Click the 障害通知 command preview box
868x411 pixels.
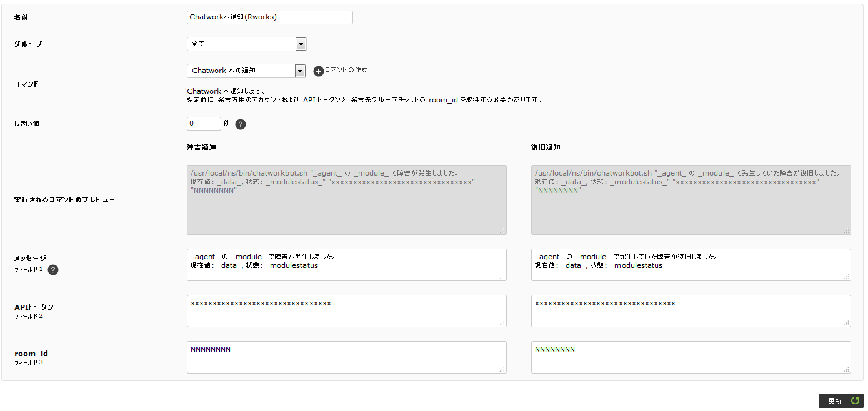(347, 200)
